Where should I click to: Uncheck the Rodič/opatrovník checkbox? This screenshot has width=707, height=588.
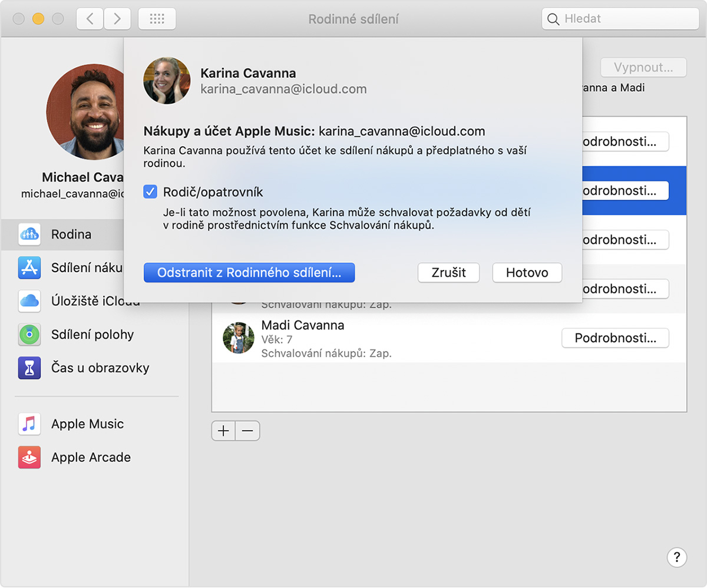151,192
